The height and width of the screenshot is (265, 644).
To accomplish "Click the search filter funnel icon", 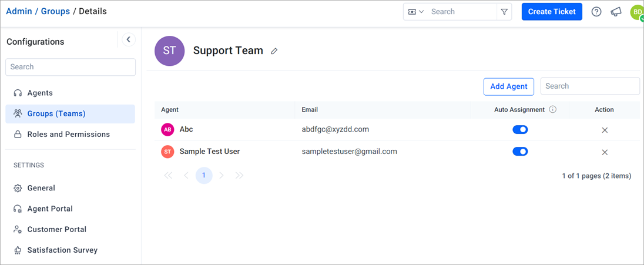I will point(504,12).
